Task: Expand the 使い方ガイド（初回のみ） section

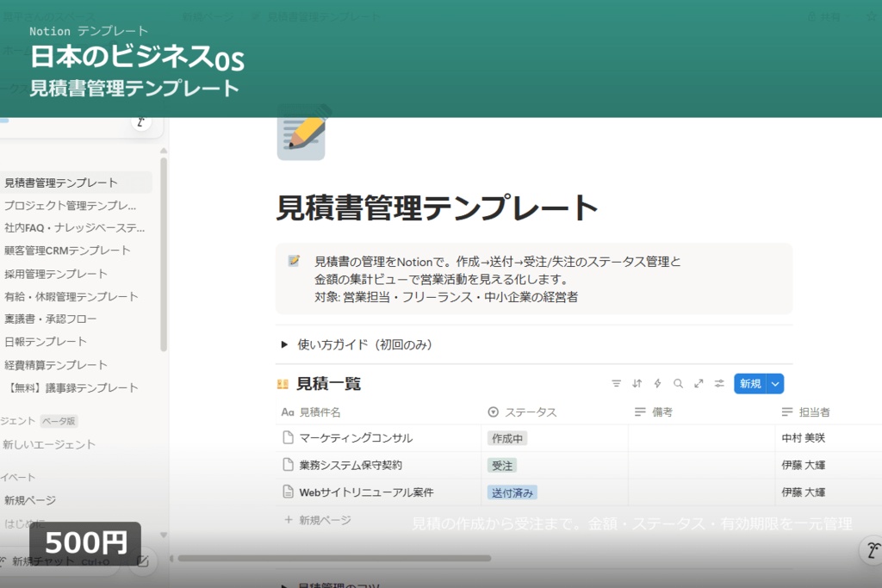Action: [284, 344]
